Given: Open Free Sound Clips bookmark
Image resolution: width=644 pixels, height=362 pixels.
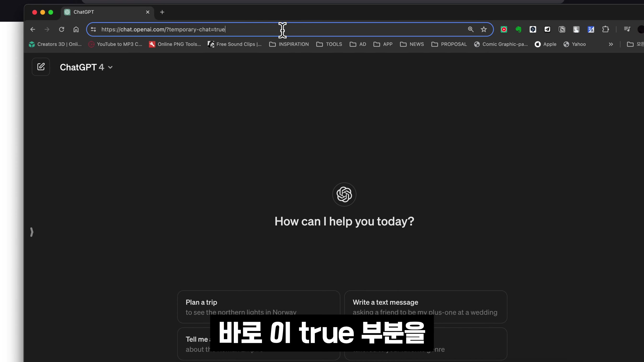Looking at the screenshot, I should (x=235, y=44).
